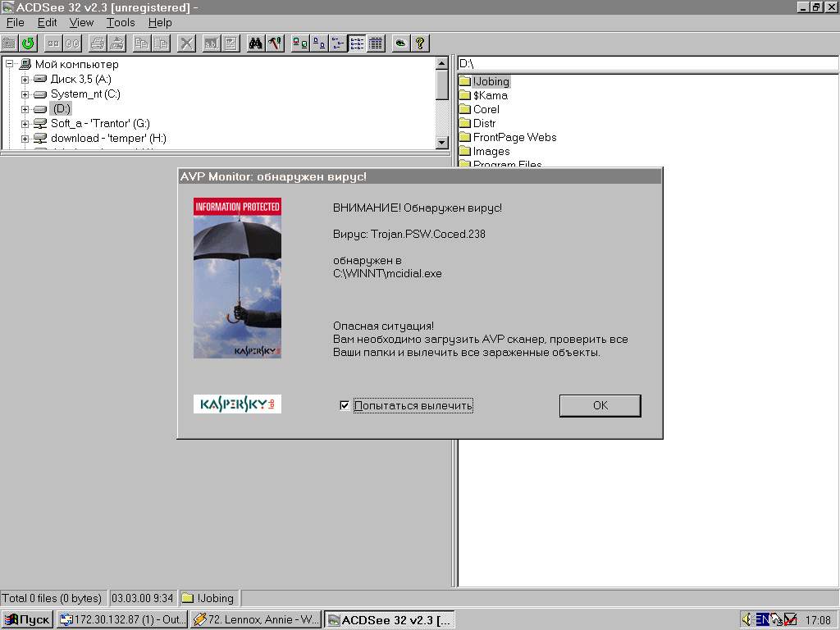Expand download - 'temper' (H:) node
The width and height of the screenshot is (840, 630).
(25, 139)
